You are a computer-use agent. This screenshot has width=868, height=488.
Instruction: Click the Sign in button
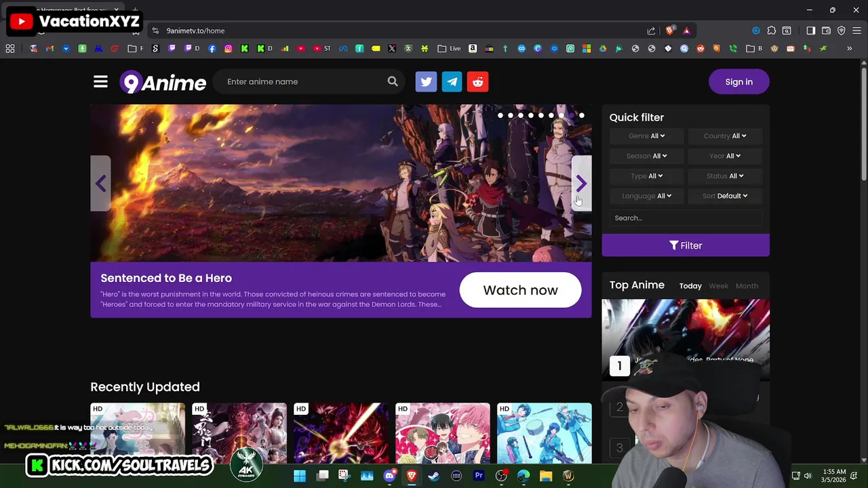tap(738, 82)
